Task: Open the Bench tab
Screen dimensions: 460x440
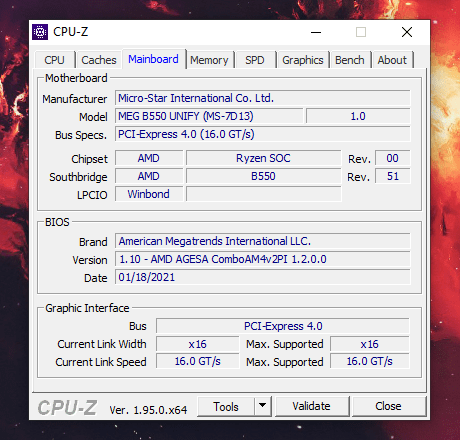Action: coord(350,60)
